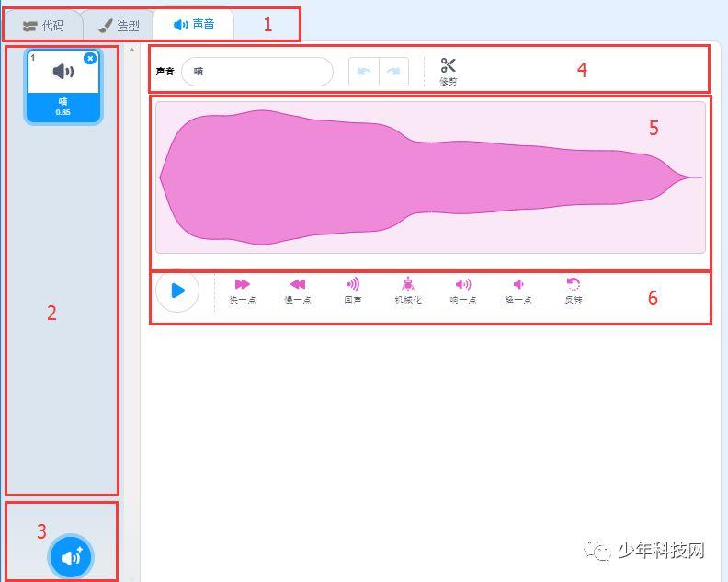This screenshot has height=582, width=728.
Task: Click the sound name field containing 喵
Action: point(257,72)
